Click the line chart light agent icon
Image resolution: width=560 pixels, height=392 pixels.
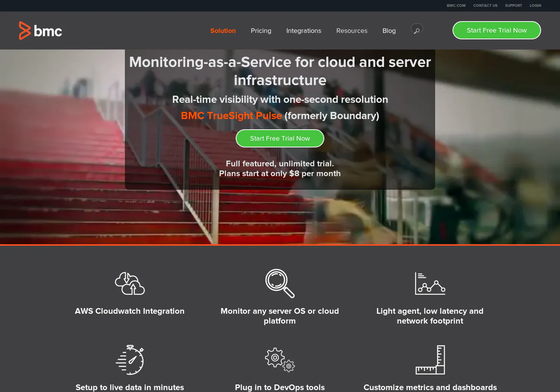pos(430,284)
